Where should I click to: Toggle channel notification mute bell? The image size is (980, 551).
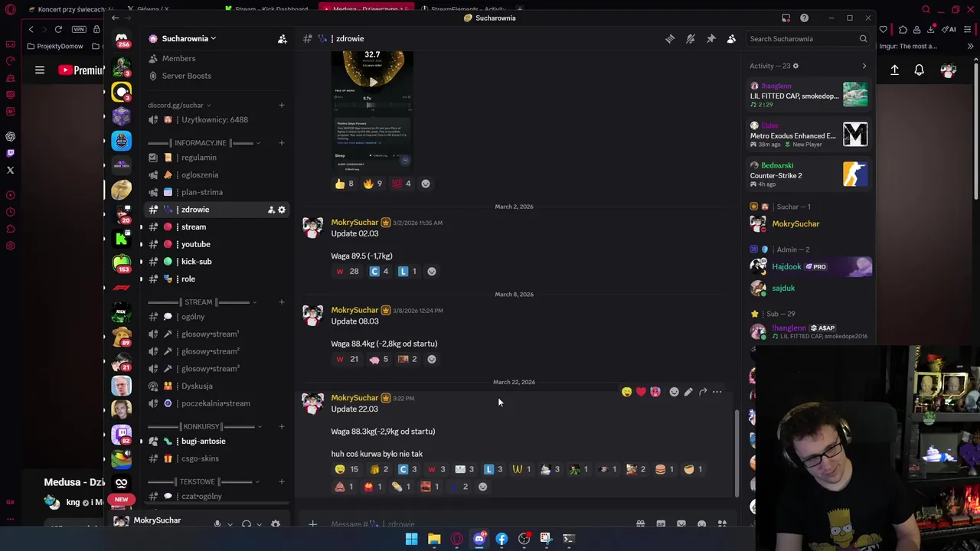(x=691, y=38)
